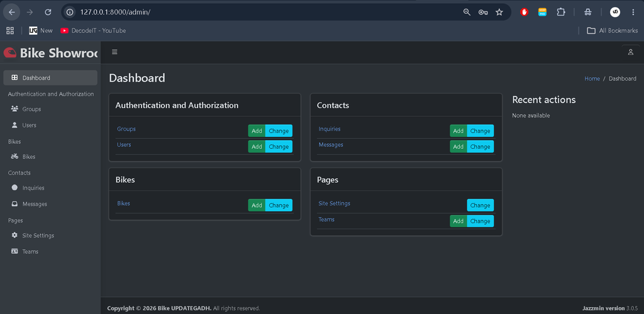
Task: Open the zoom magnifier icon in address bar
Action: pyautogui.click(x=467, y=13)
